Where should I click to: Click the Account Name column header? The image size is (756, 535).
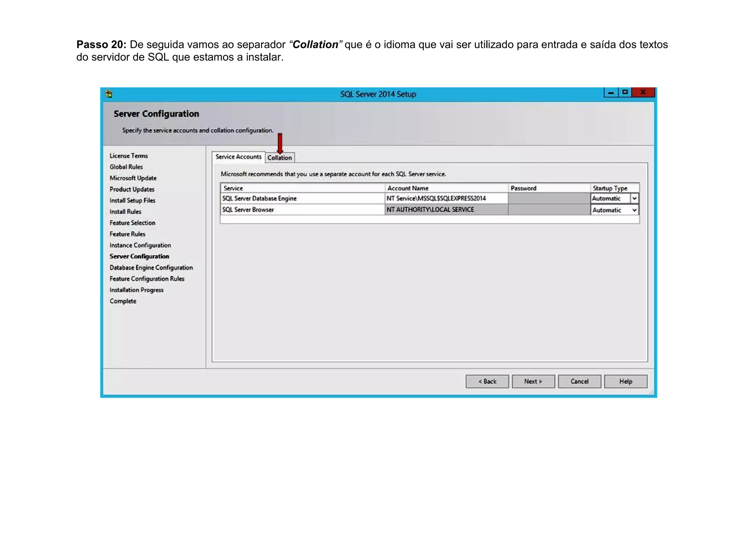click(x=446, y=188)
